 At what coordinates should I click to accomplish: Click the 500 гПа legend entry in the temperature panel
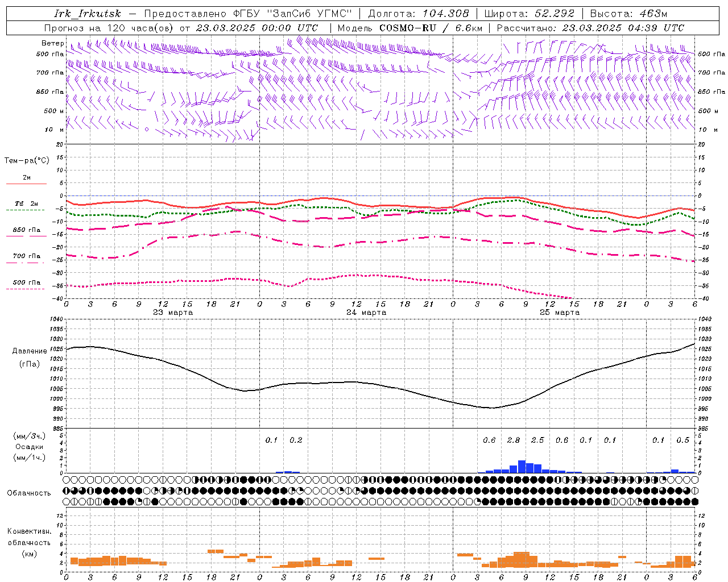pyautogui.click(x=26, y=282)
